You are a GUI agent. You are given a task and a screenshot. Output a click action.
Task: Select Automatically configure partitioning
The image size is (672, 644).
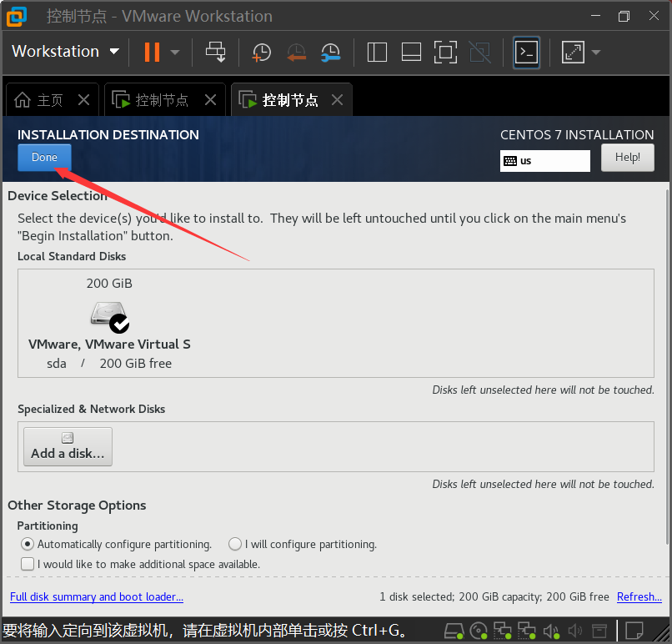(x=28, y=544)
